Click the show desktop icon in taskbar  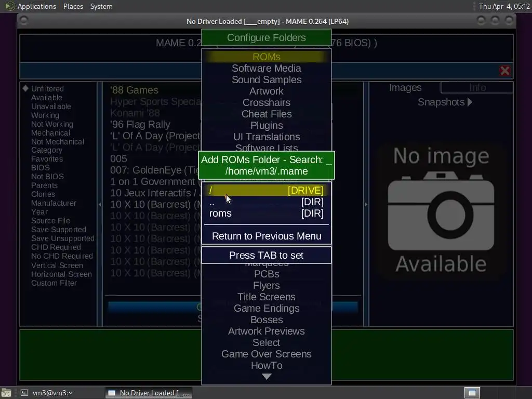tap(6, 393)
